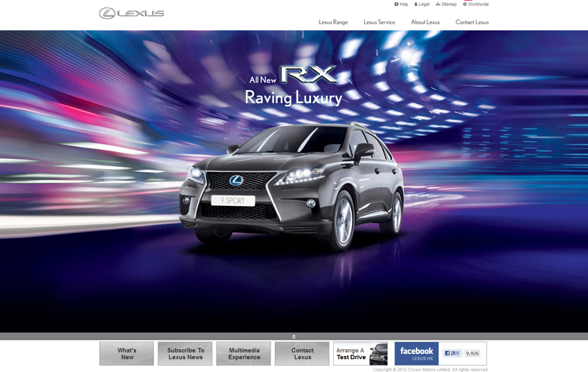Image resolution: width=588 pixels, height=372 pixels.
Task: Click the What's New button
Action: tap(127, 353)
